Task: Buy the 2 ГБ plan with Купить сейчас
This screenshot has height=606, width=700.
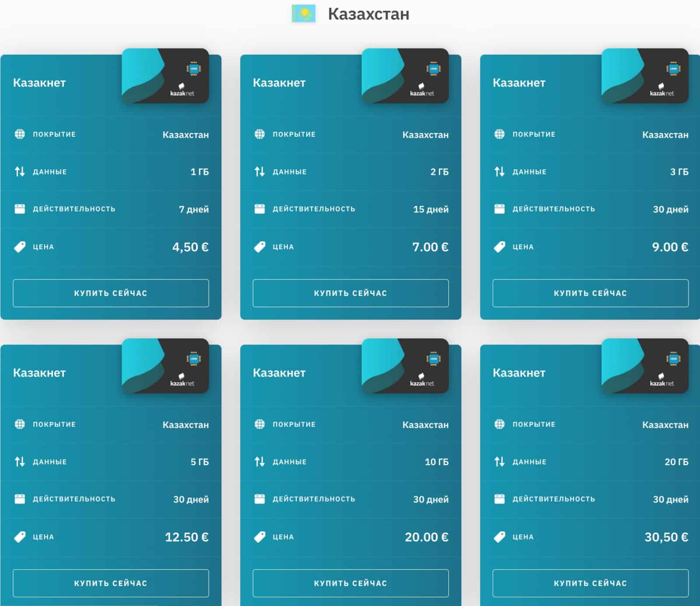Action: [350, 293]
